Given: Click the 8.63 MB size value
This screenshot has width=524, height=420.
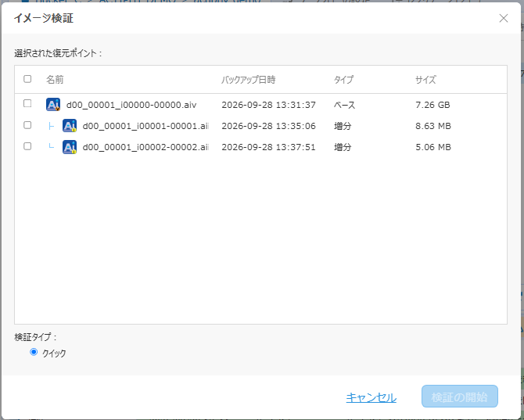Looking at the screenshot, I should coord(433,126).
